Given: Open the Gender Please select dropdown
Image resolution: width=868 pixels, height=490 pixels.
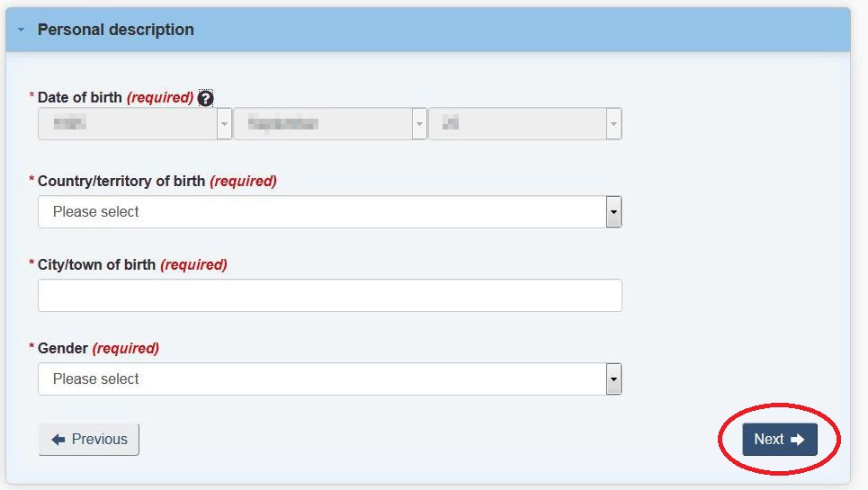Looking at the screenshot, I should coord(330,379).
